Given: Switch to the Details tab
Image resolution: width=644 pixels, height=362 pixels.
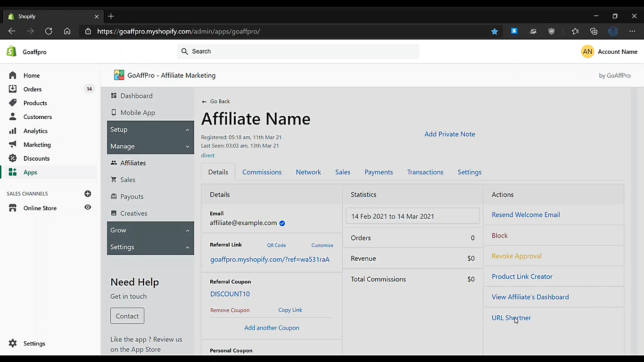Looking at the screenshot, I should point(218,172).
